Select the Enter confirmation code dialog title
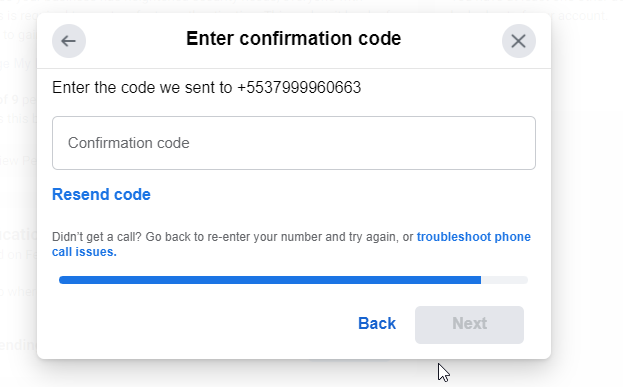623x387 pixels. click(294, 39)
